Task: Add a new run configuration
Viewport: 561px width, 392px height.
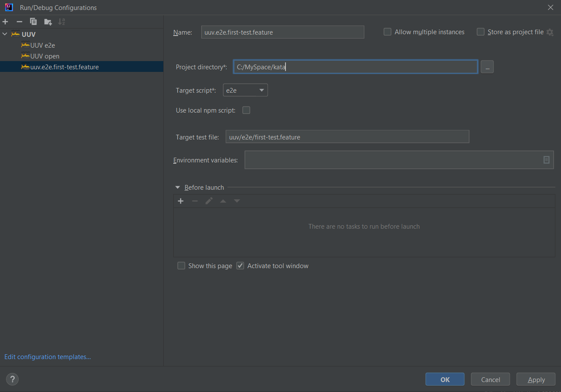Action: tap(5, 22)
